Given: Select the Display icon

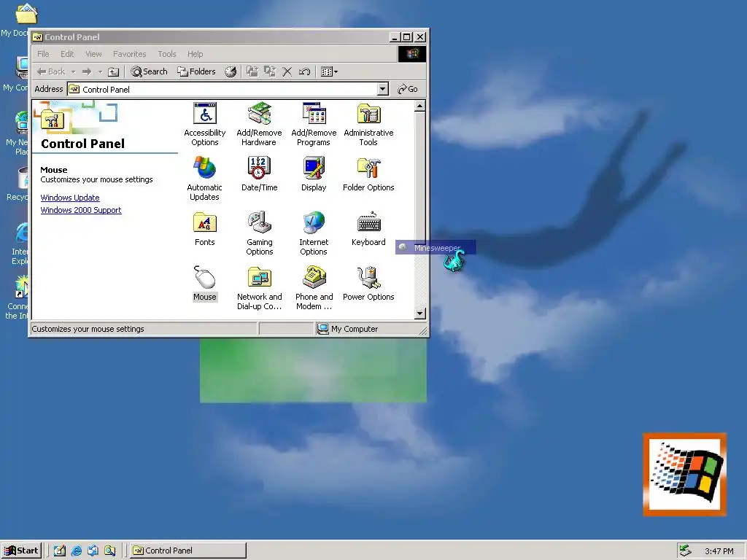Looking at the screenshot, I should [x=314, y=174].
